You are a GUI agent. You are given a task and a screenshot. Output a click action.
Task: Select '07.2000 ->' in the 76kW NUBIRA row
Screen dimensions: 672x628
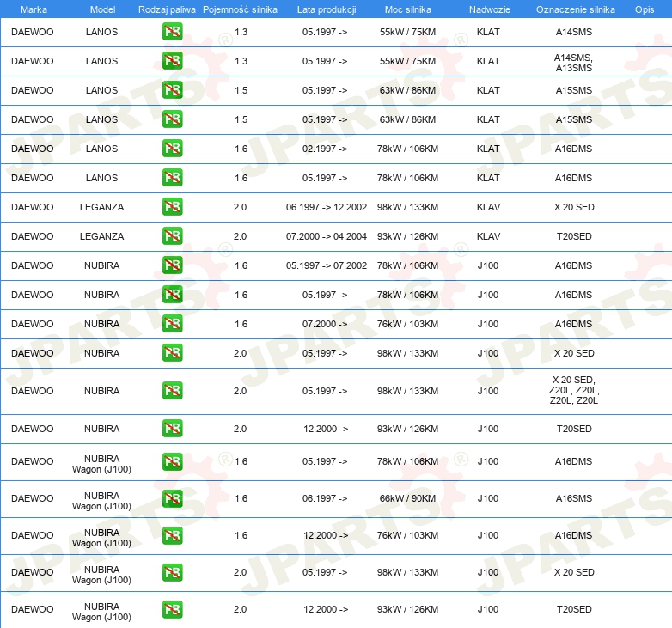coord(325,324)
